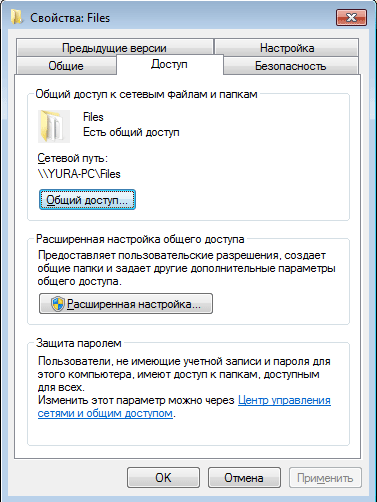Open the Общий доступ... sharing dialog

(87, 200)
